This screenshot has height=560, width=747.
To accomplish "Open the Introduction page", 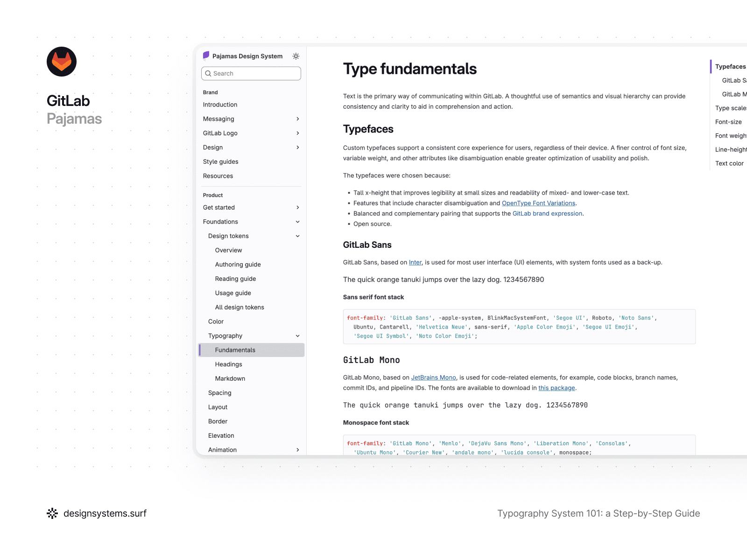I will (x=220, y=105).
